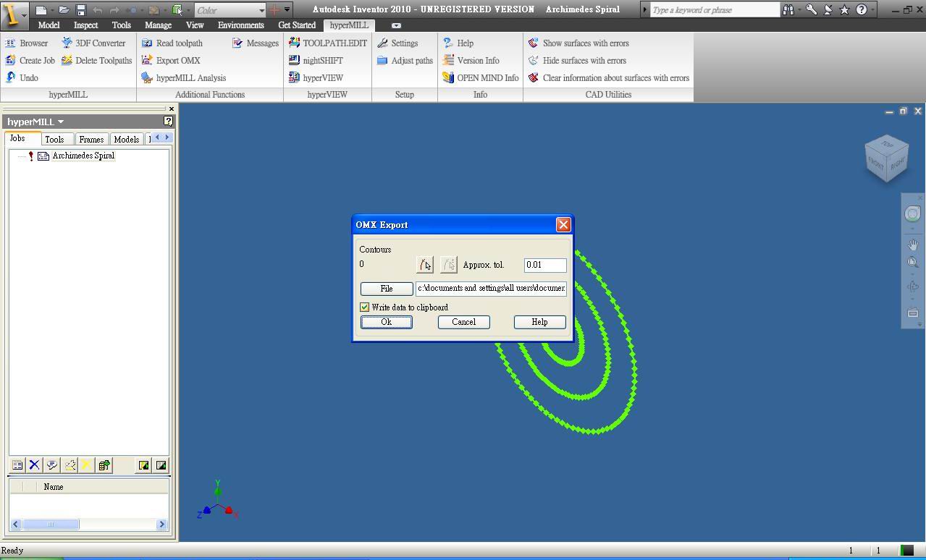Click the Approx. tol. value field

545,265
